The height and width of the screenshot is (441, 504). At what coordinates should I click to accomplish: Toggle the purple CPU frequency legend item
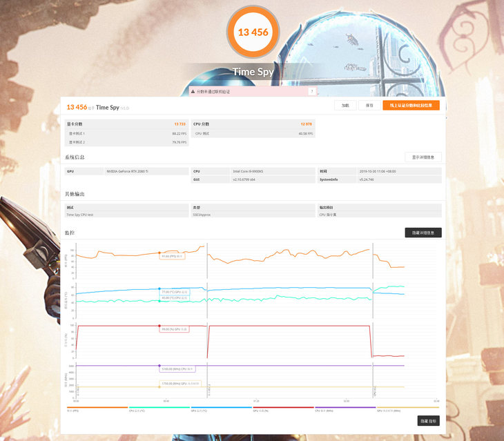click(x=345, y=409)
